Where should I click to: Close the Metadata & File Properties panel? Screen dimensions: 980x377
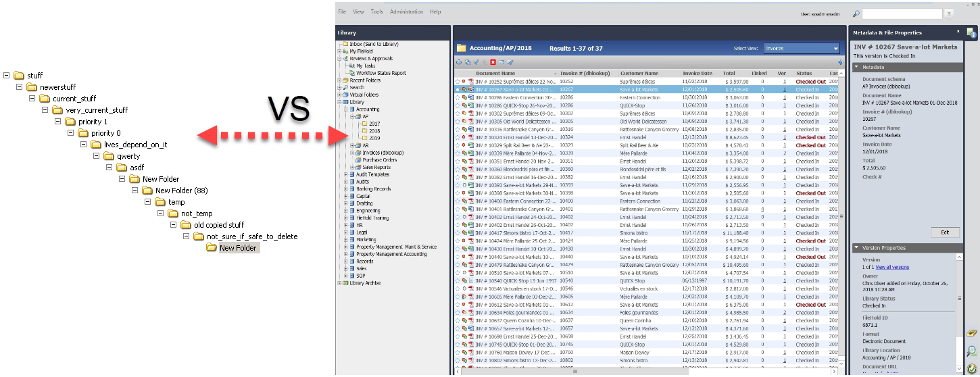(x=958, y=32)
